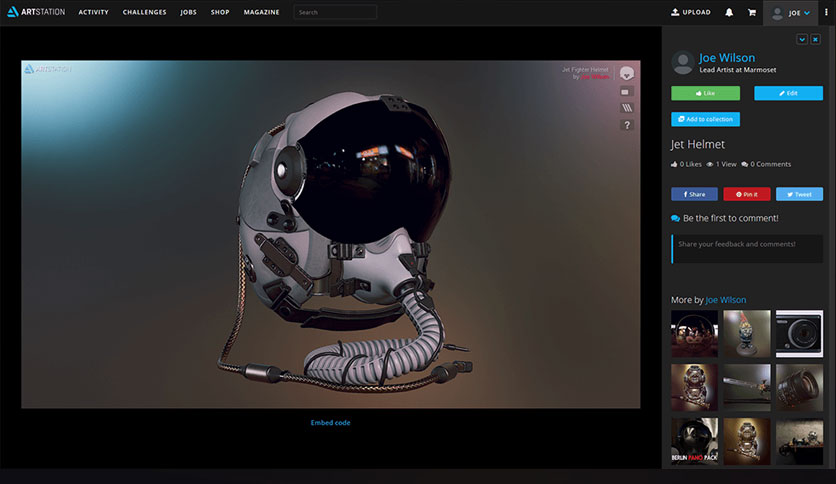Tweet the artwork
Viewport: 836px width, 484px height.
click(x=799, y=194)
